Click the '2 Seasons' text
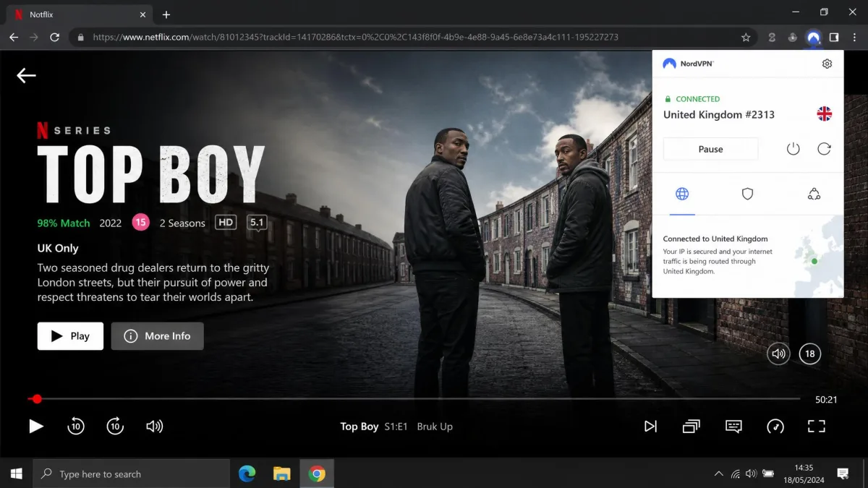Viewport: 868px width, 488px height. tap(182, 223)
